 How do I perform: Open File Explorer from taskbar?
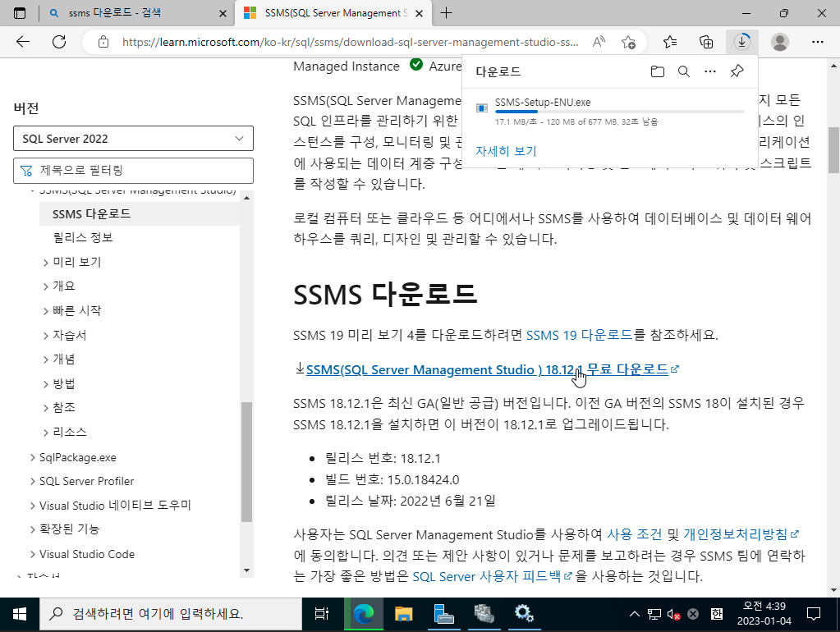pyautogui.click(x=403, y=614)
